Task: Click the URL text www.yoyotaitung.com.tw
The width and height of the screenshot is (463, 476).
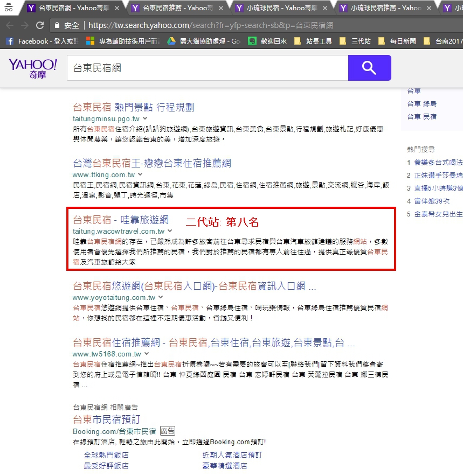Action: coord(114,297)
